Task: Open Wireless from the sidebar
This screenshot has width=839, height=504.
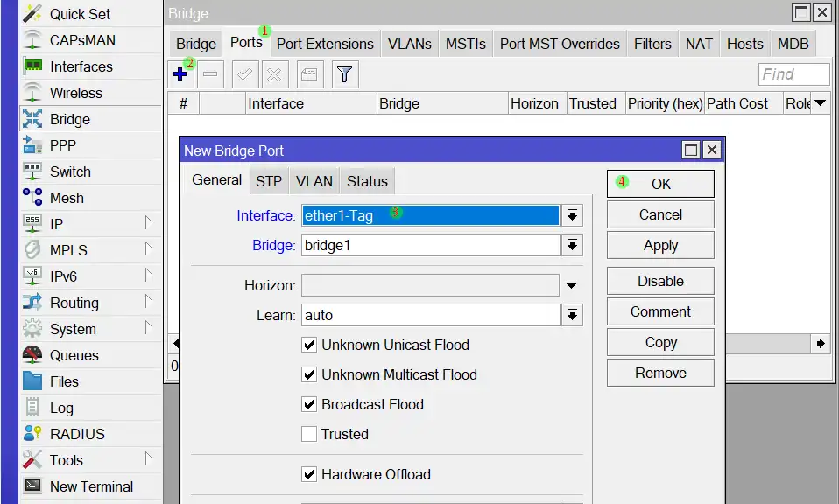Action: pos(75,93)
